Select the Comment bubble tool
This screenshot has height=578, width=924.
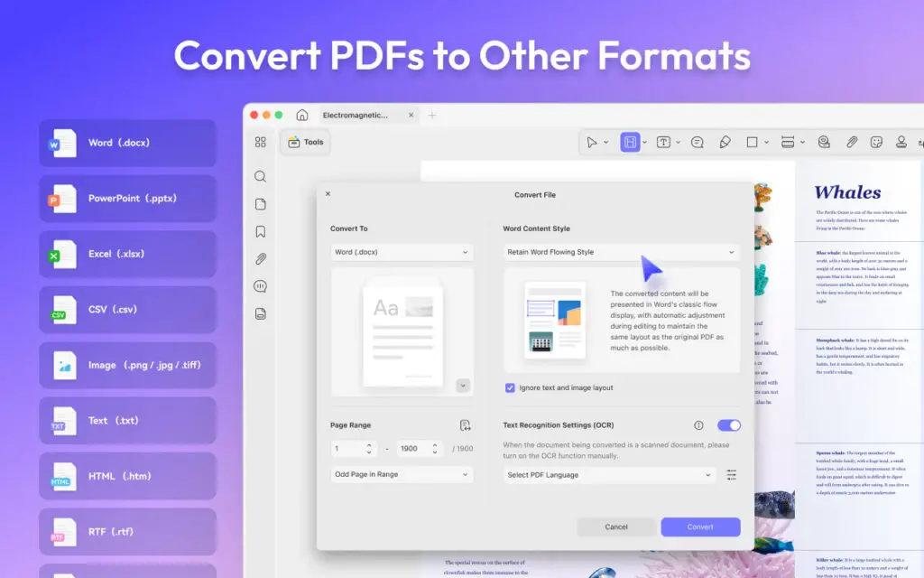click(x=698, y=142)
